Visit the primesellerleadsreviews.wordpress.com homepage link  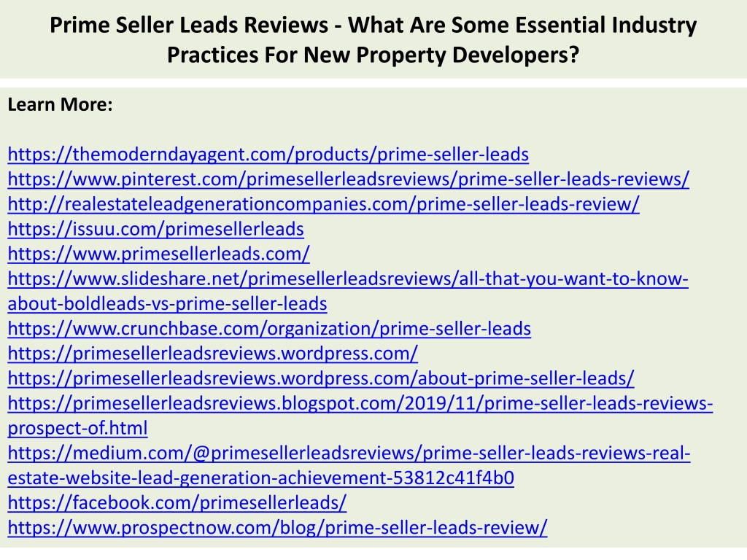(213, 354)
